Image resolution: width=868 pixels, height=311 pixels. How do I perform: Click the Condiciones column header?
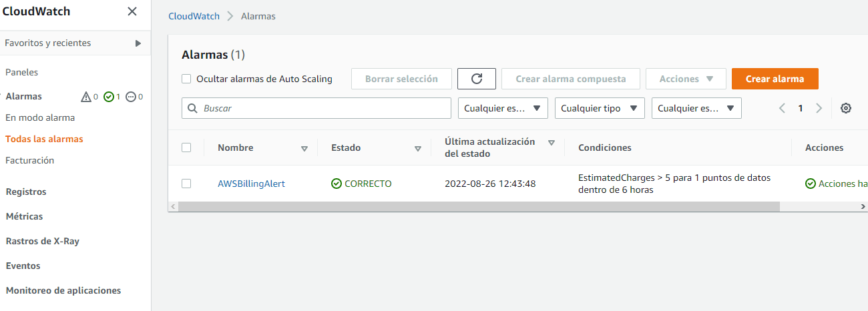coord(605,147)
